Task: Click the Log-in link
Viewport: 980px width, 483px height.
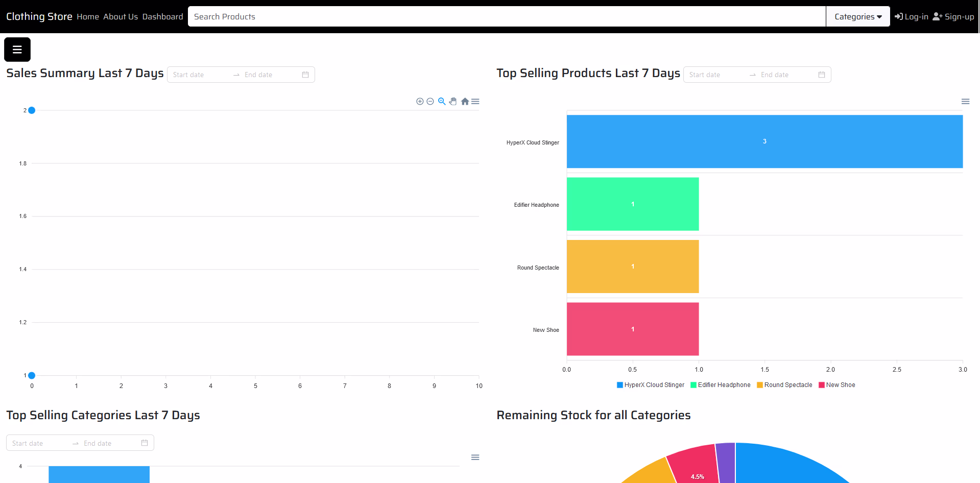Action: click(x=912, y=17)
